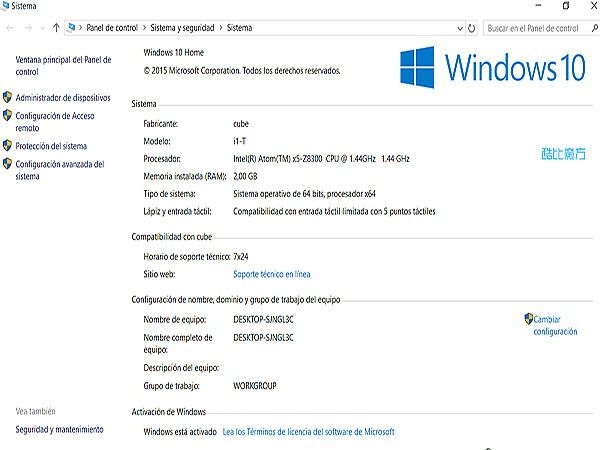600x450 pixels.
Task: Click the system icon in address bar
Action: pyautogui.click(x=71, y=27)
